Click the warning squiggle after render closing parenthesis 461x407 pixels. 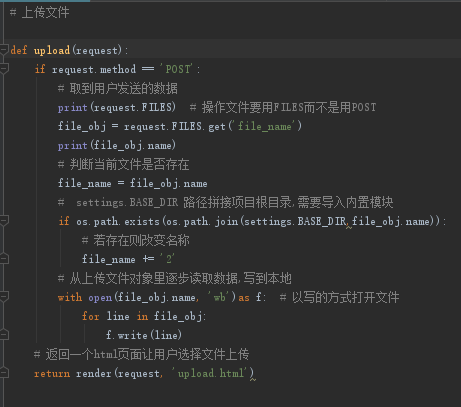click(x=253, y=379)
